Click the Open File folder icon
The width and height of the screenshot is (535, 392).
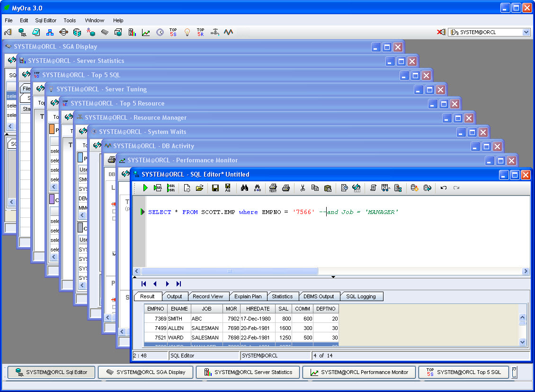pos(199,188)
